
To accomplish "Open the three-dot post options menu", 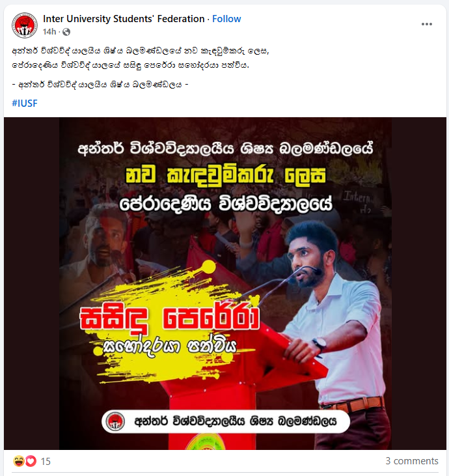I will click(427, 24).
